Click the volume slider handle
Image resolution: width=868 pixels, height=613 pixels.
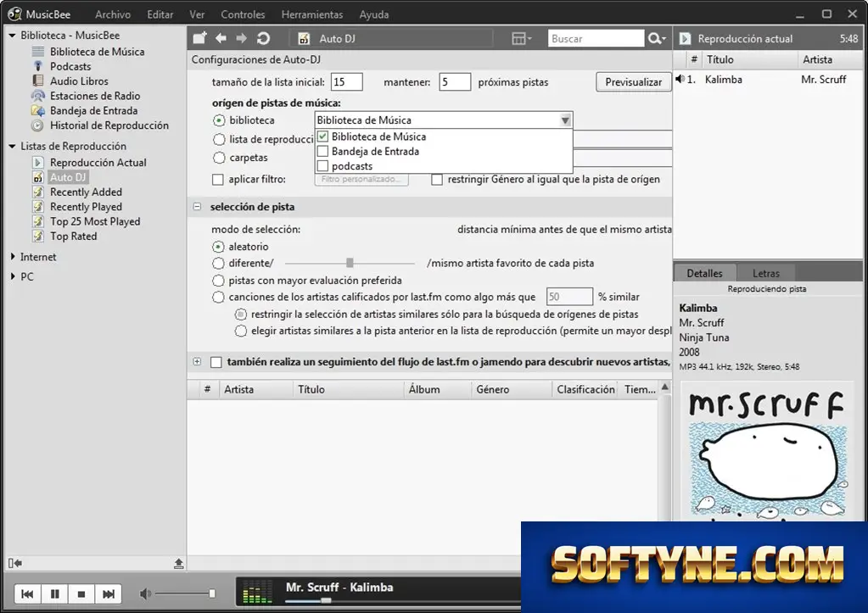click(x=212, y=593)
